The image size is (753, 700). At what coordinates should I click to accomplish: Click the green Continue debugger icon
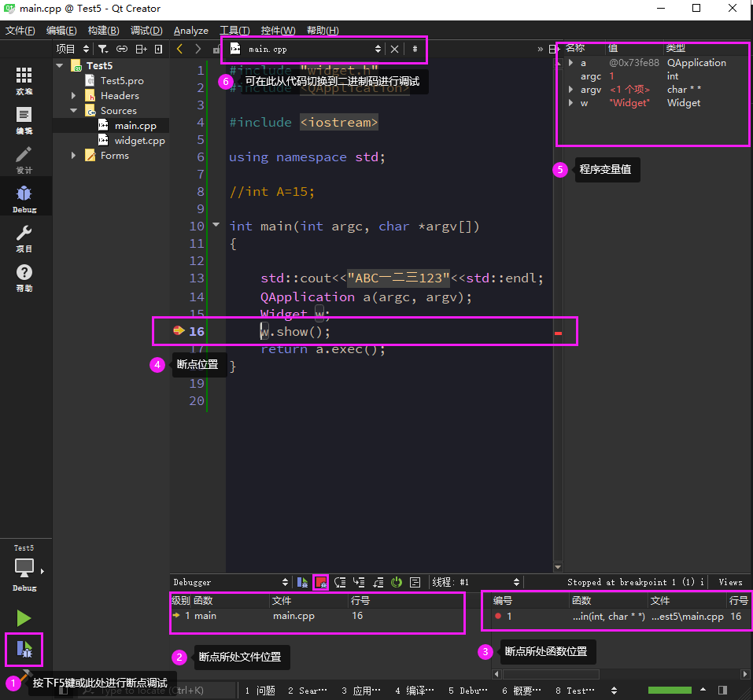point(302,582)
